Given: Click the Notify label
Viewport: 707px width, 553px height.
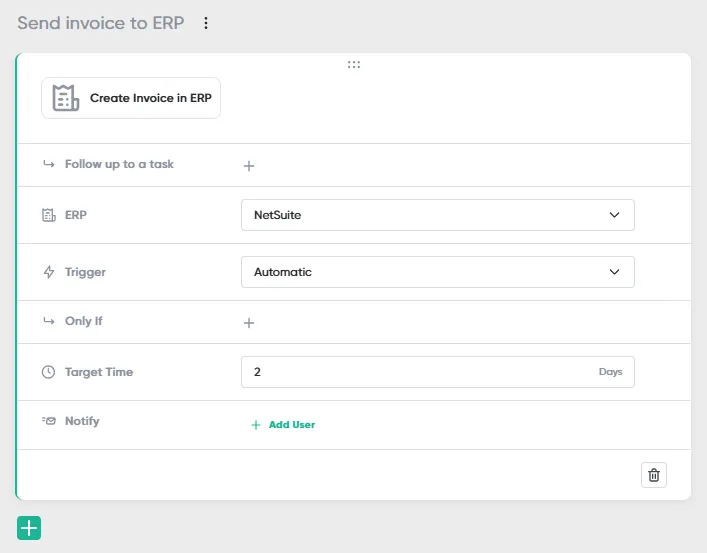Looking at the screenshot, I should 82,421.
